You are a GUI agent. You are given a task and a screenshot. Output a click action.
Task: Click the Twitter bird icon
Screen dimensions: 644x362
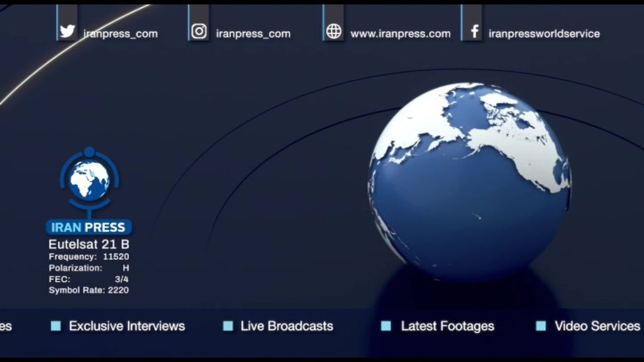point(67,31)
